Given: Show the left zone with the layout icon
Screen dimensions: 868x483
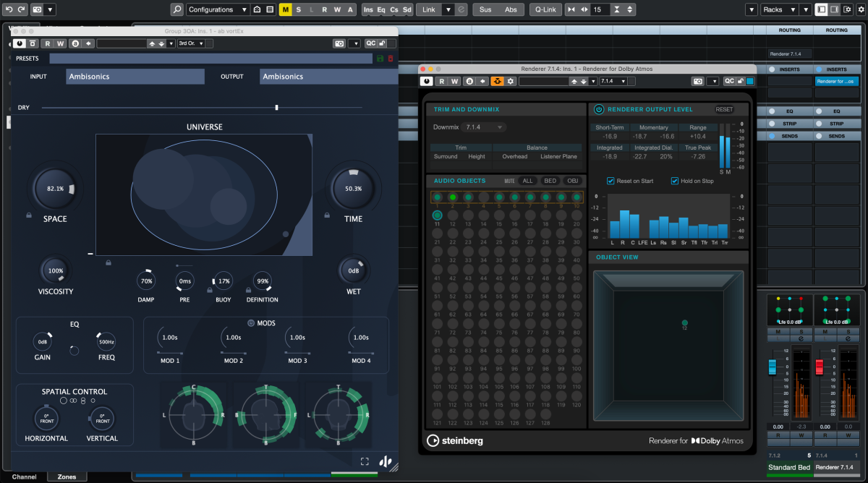Looking at the screenshot, I should pyautogui.click(x=822, y=9).
